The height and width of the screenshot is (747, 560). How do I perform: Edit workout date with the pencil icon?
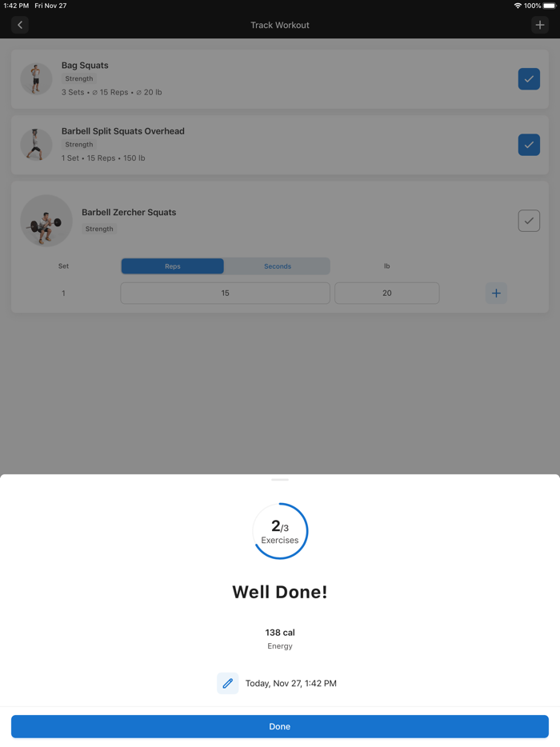pos(227,683)
